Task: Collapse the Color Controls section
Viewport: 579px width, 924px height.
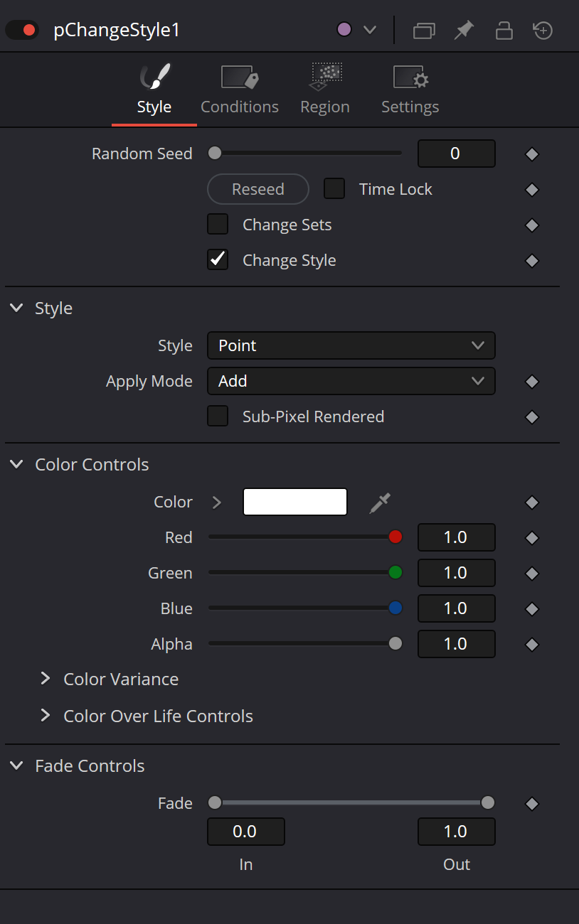Action: click(16, 464)
